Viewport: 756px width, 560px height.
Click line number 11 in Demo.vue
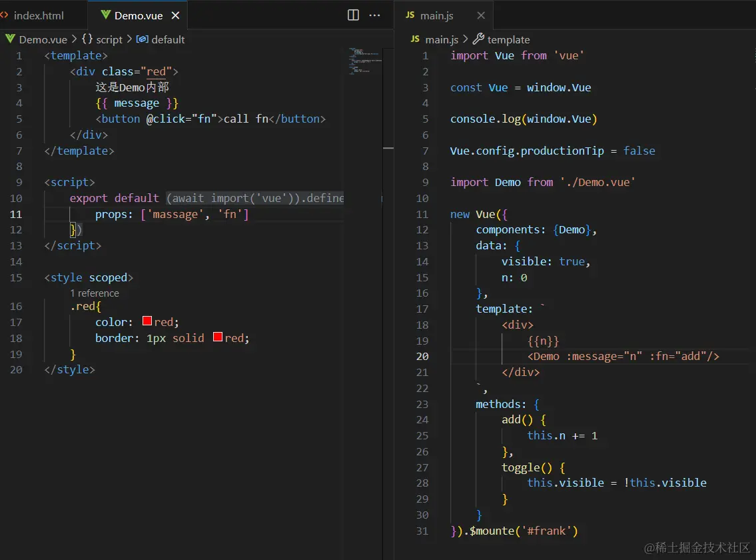click(16, 215)
